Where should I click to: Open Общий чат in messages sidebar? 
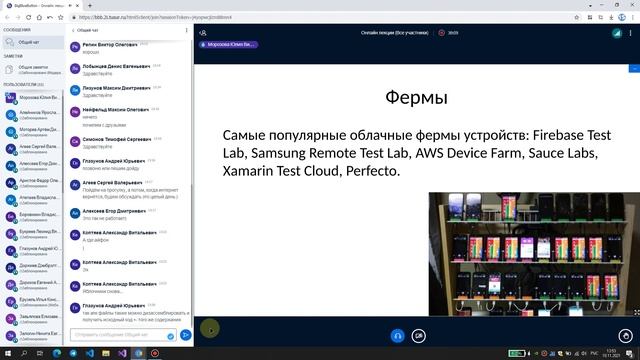pos(33,42)
